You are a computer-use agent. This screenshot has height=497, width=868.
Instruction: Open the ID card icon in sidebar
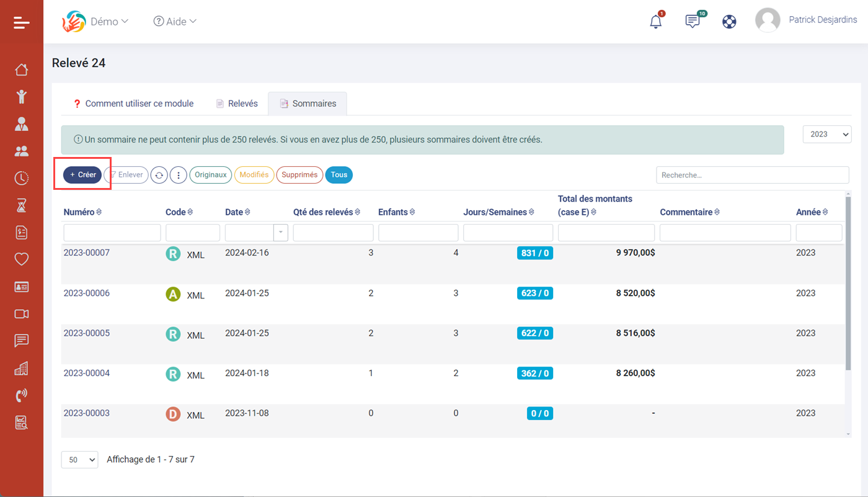[x=22, y=287]
